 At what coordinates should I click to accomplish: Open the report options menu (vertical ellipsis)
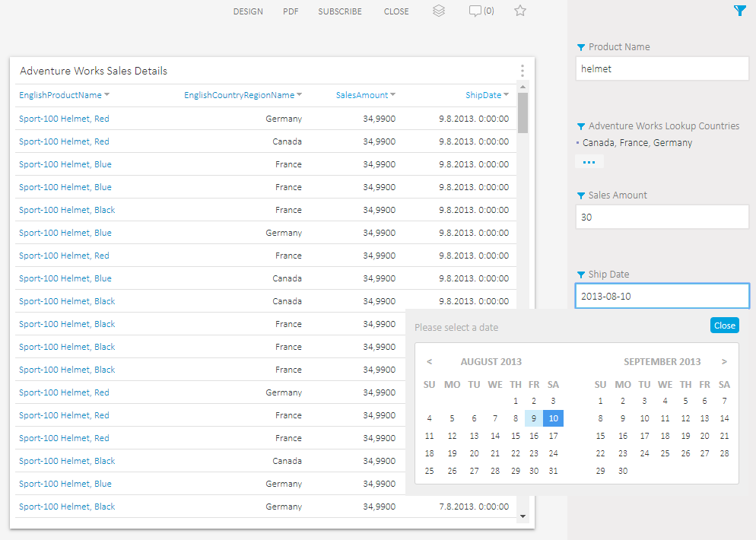[523, 70]
